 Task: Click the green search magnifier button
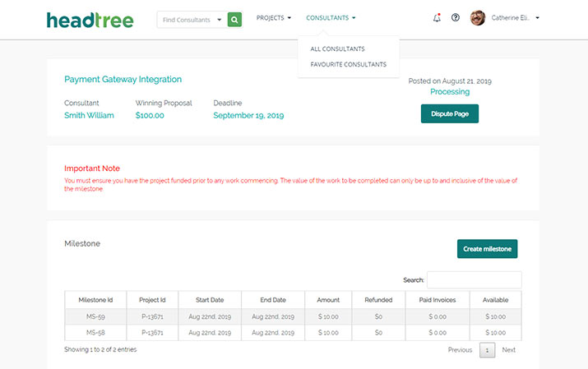point(234,20)
